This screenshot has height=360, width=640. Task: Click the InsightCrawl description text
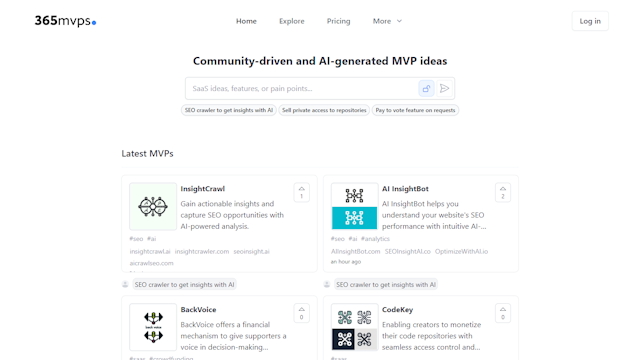232,215
